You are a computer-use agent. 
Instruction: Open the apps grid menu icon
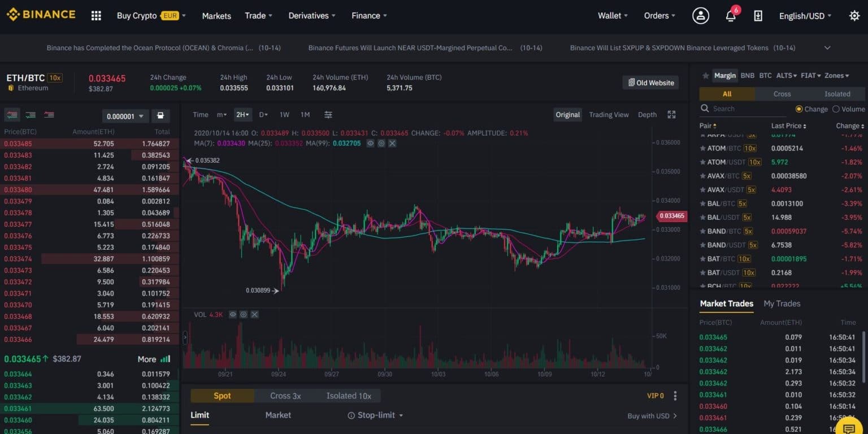point(96,16)
